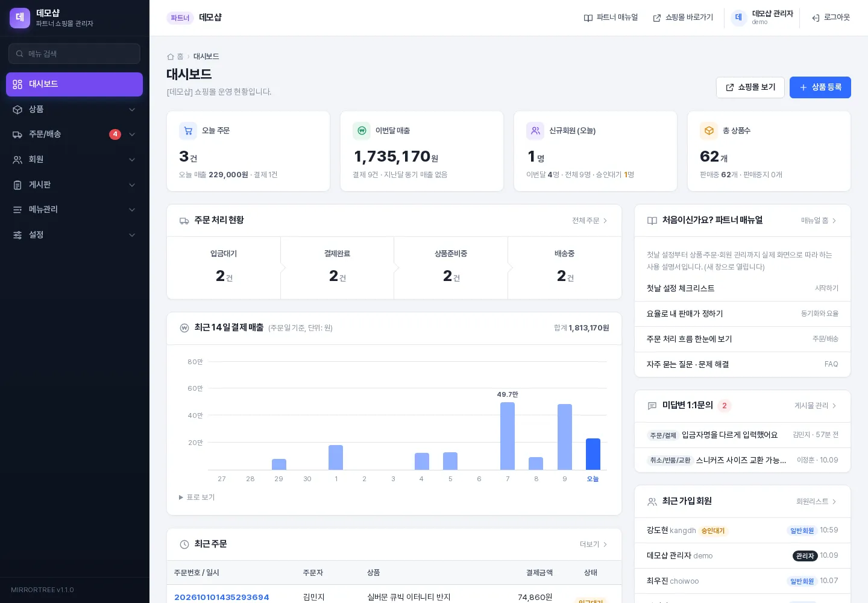Click the 관리자 badge on 데모샵 관리자 row
The image size is (868, 603).
pos(805,556)
